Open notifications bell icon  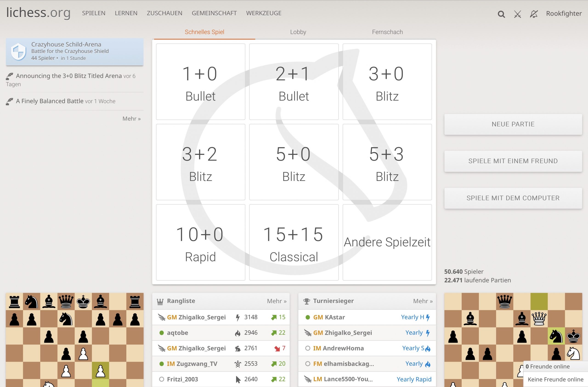tap(534, 14)
